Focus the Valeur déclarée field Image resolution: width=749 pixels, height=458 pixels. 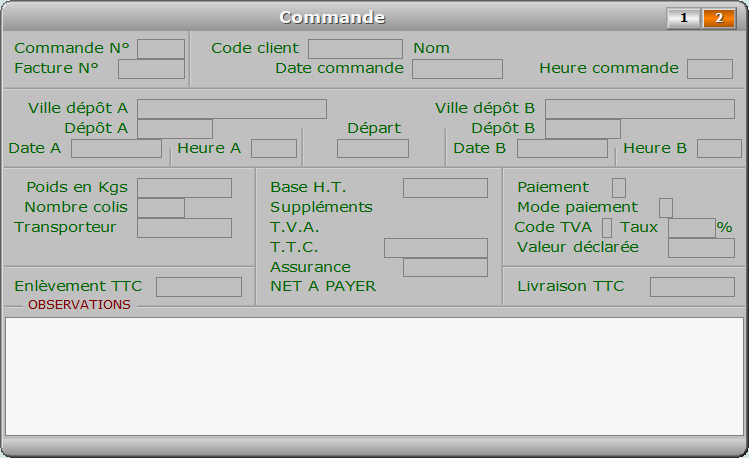[701, 248]
